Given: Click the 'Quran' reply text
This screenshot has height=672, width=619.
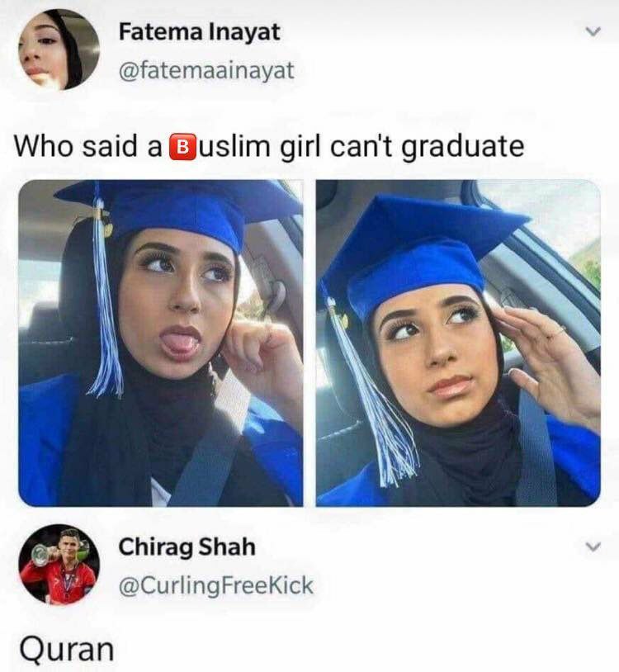Looking at the screenshot, I should [x=67, y=649].
